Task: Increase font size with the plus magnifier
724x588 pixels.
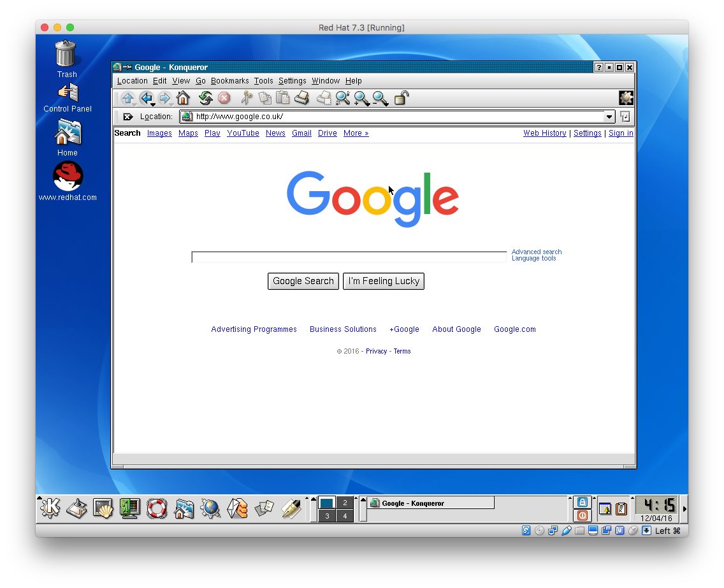Action: (x=361, y=98)
